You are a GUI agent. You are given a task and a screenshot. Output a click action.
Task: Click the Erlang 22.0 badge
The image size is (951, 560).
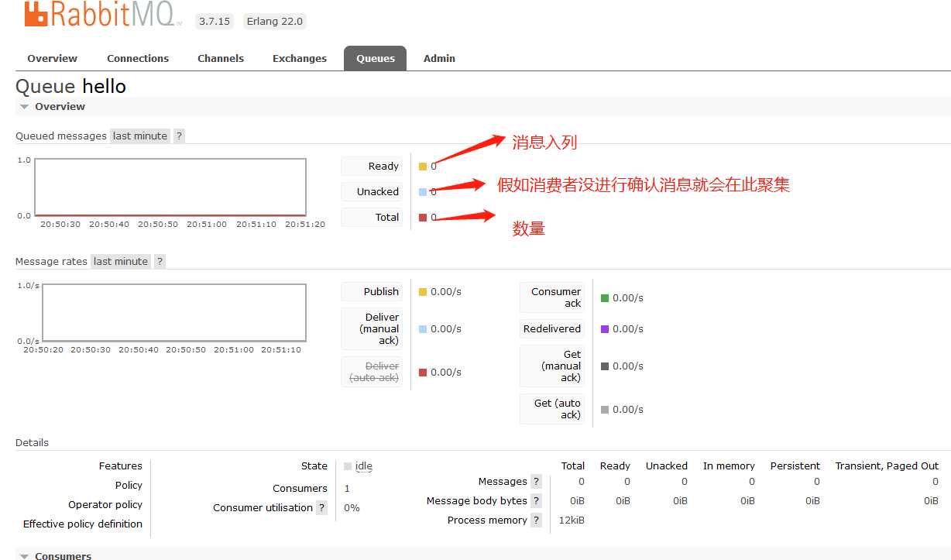pos(275,21)
